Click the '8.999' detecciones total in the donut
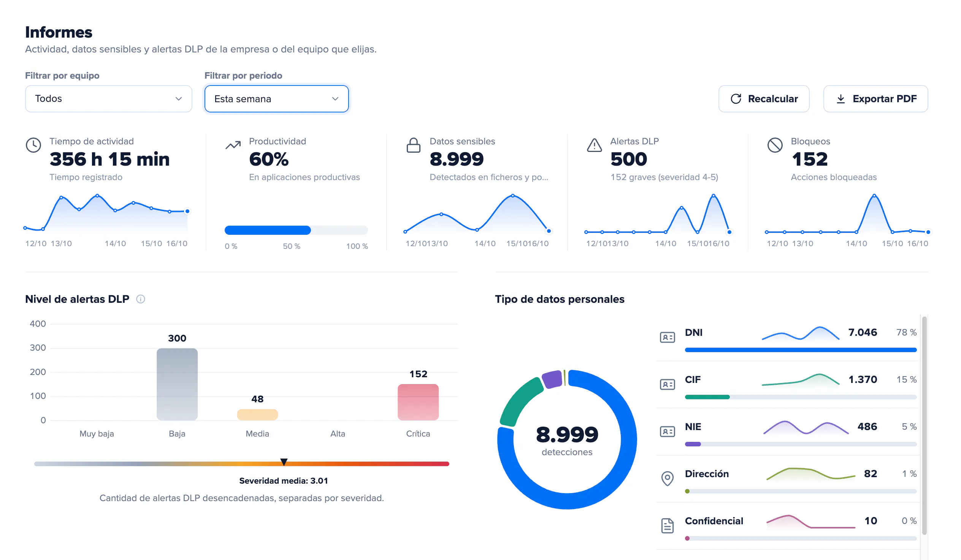Image resolution: width=961 pixels, height=560 pixels. [567, 435]
